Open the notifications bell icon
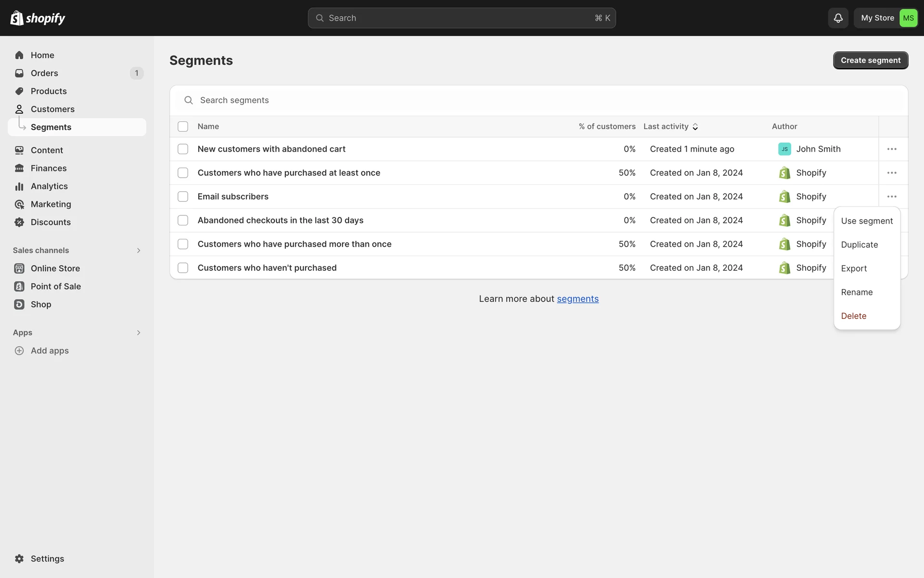Image resolution: width=924 pixels, height=578 pixels. pyautogui.click(x=838, y=18)
